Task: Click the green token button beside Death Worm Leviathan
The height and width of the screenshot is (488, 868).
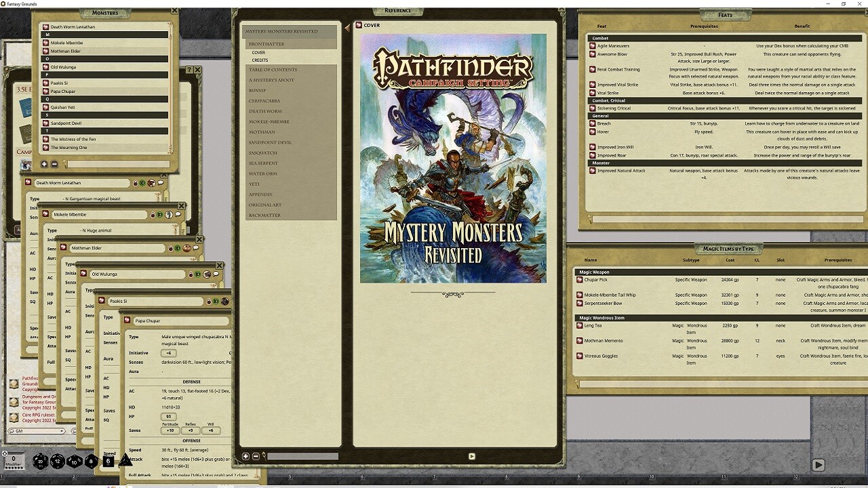Action: click(142, 183)
